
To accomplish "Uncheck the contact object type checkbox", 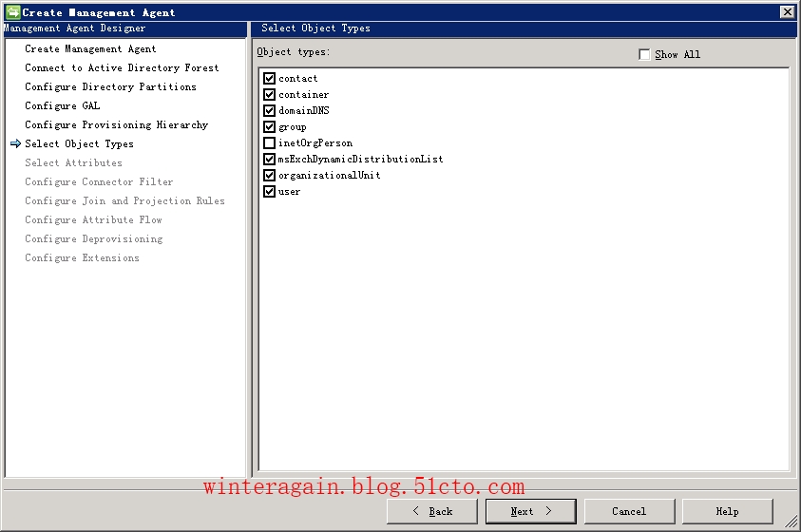I will pyautogui.click(x=269, y=78).
